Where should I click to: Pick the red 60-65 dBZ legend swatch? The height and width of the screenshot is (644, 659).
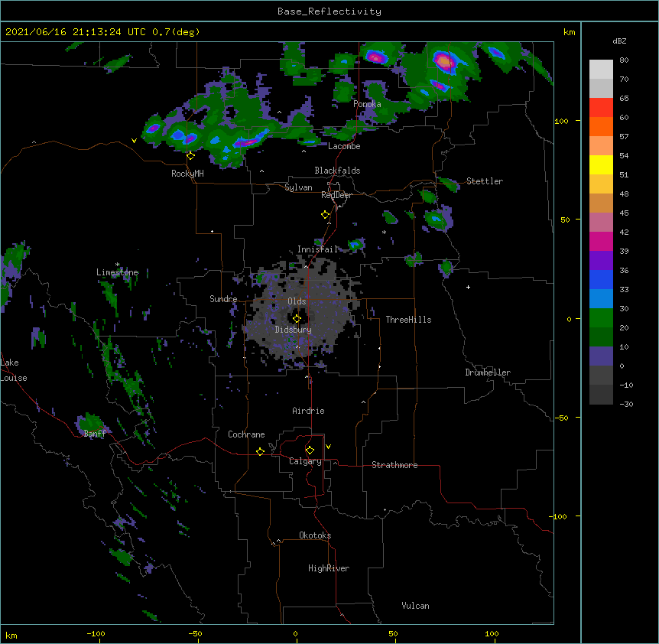click(601, 108)
